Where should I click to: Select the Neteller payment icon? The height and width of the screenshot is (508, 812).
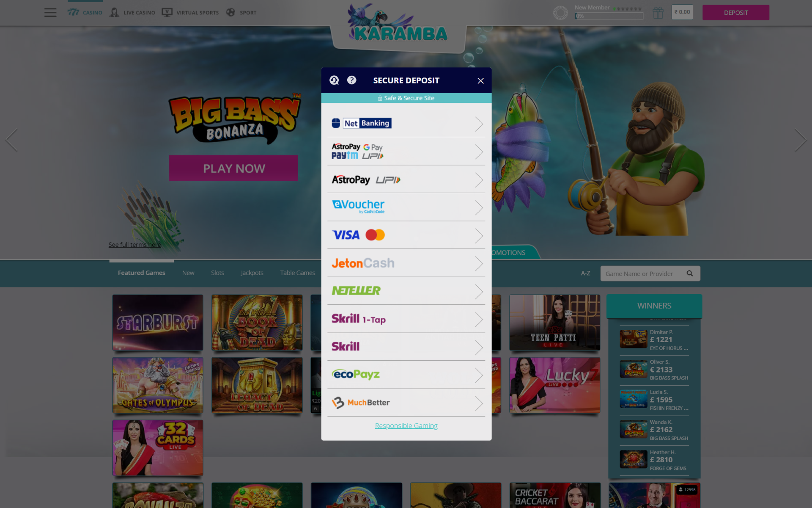click(x=355, y=291)
